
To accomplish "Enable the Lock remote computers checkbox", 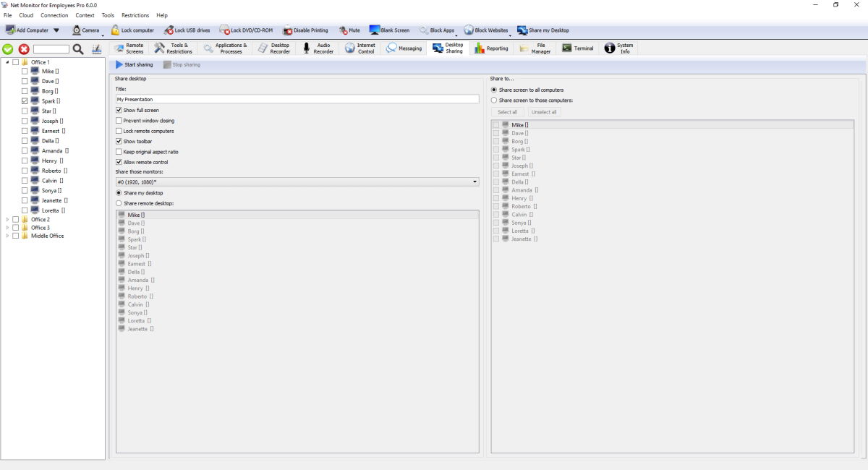I will tap(119, 131).
